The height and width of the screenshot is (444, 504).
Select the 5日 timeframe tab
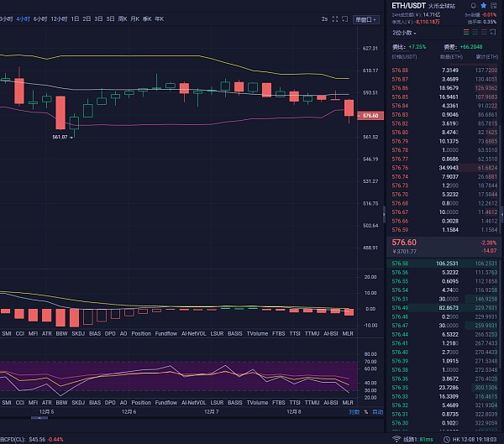(110, 19)
